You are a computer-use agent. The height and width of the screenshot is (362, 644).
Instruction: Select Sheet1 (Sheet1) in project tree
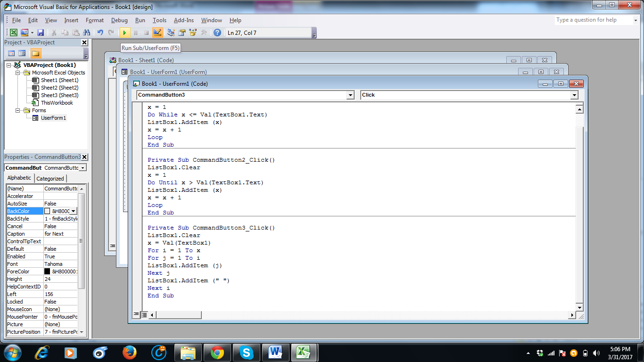point(59,80)
